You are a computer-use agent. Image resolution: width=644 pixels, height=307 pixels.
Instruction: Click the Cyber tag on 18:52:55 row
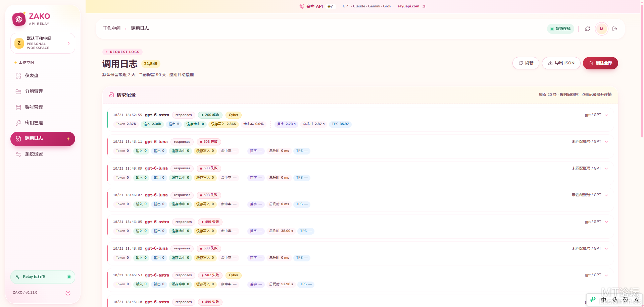233,115
